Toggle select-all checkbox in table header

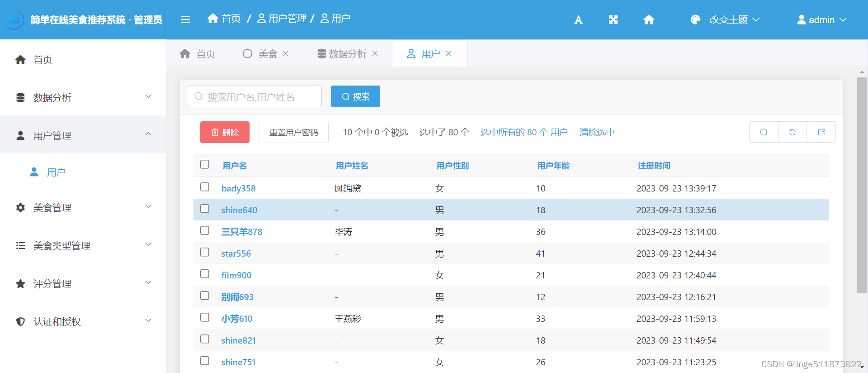pos(205,164)
